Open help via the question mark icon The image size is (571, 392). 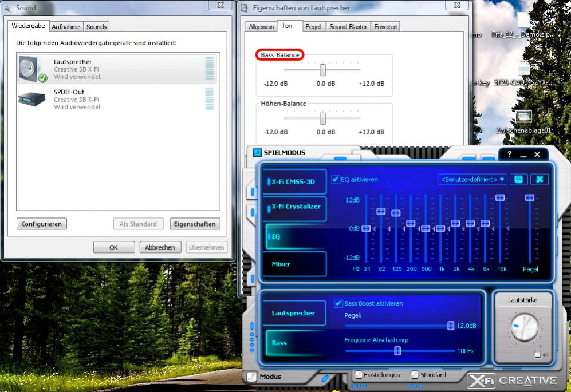(x=510, y=154)
